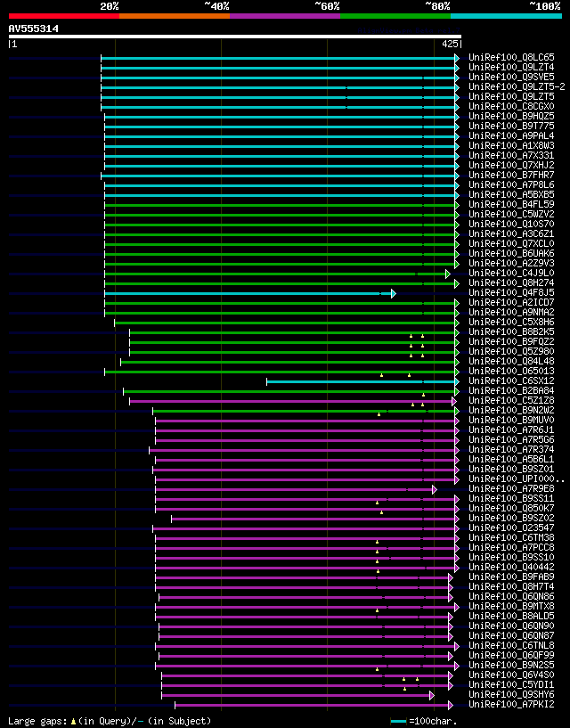Open the UniRef100_Q8LC65 hit label
570x728 pixels.
click(511, 58)
